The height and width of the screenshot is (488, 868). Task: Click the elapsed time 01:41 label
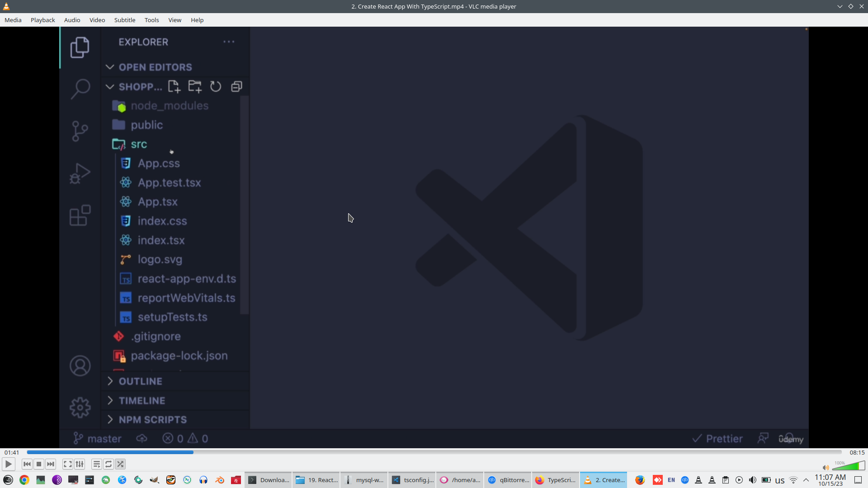(12, 452)
